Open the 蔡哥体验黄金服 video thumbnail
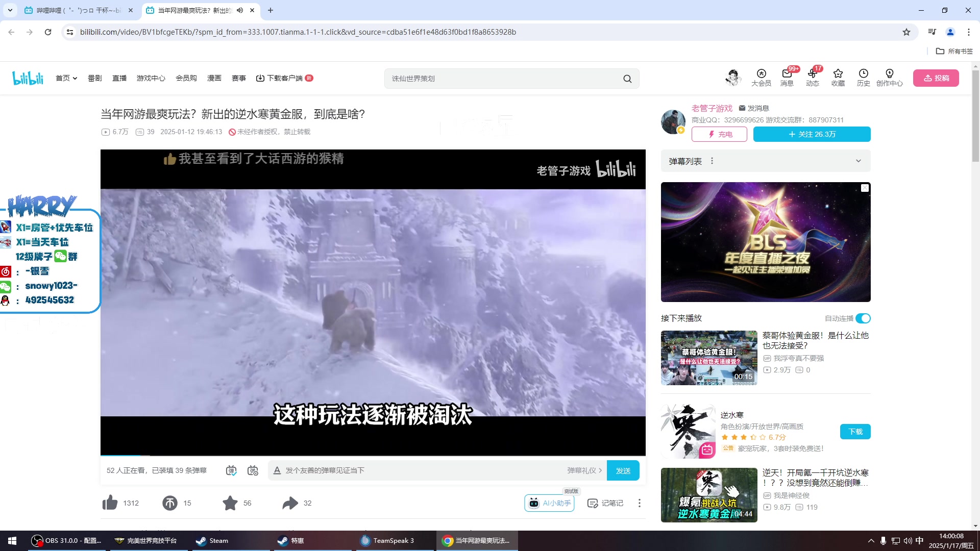 (709, 358)
